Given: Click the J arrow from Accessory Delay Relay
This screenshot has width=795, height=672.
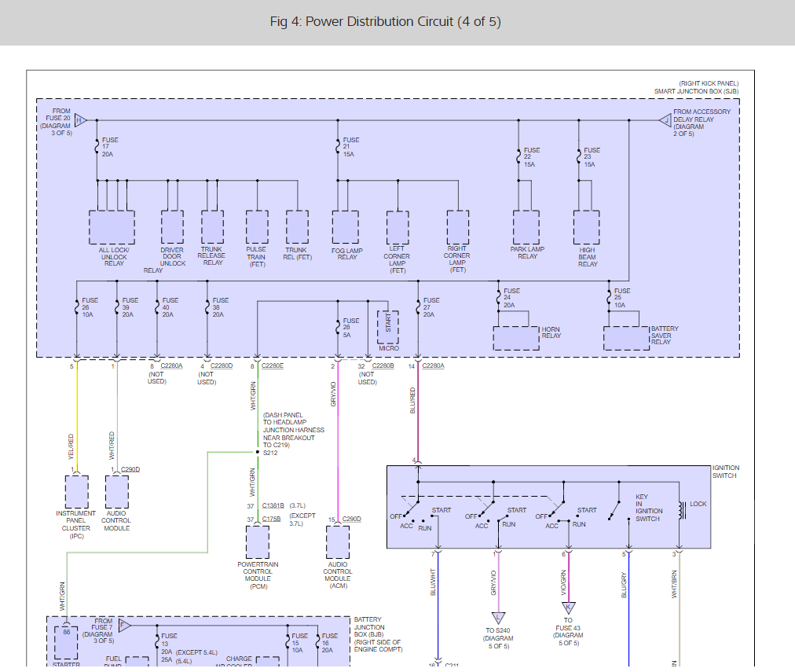Looking at the screenshot, I should point(665,120).
